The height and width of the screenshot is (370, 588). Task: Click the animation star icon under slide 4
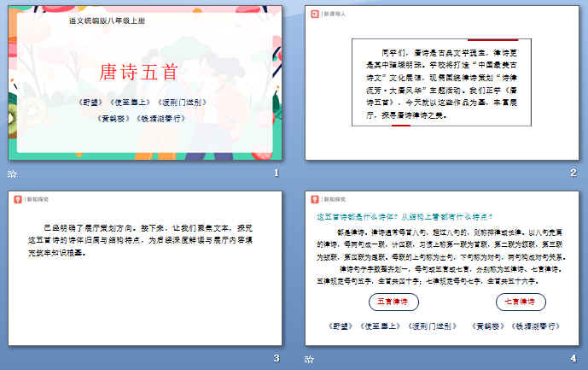pos(310,359)
